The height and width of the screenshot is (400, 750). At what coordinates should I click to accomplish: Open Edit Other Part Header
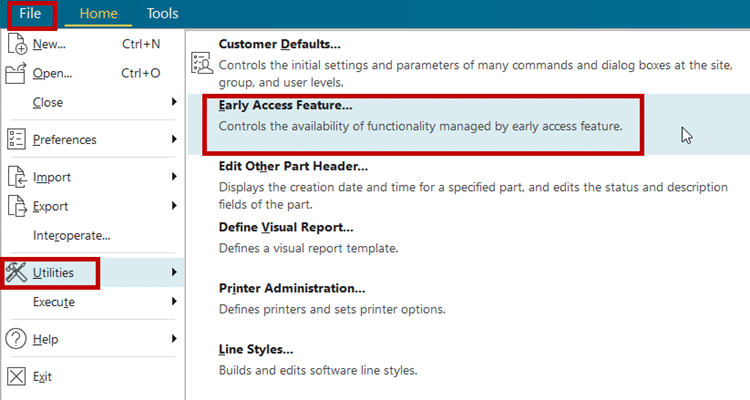click(x=293, y=166)
